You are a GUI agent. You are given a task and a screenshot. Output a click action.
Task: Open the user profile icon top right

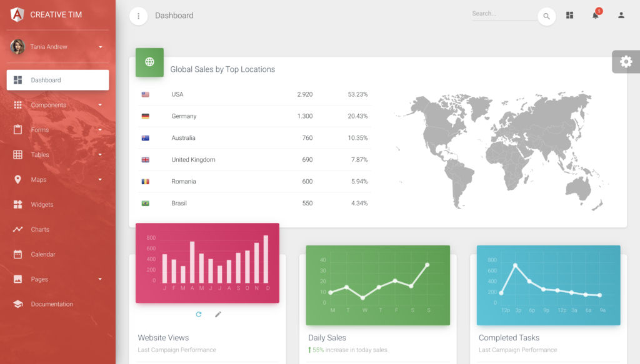621,15
